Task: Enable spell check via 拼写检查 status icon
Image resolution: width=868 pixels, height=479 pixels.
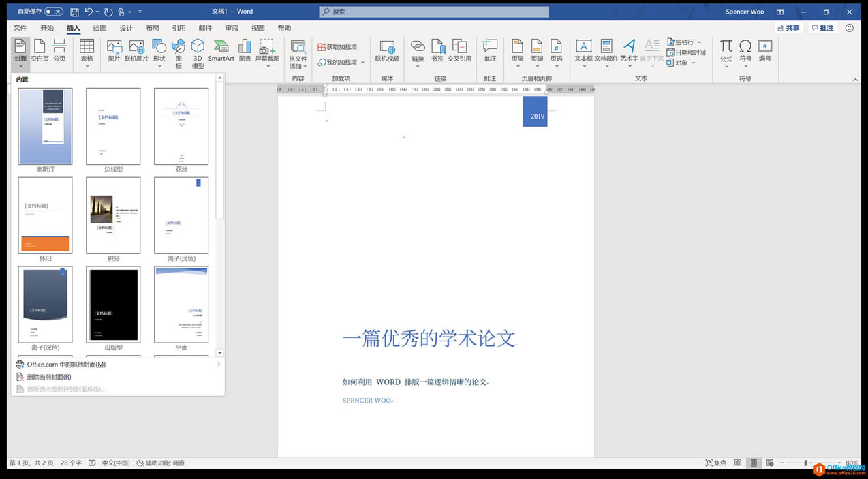Action: coord(91,463)
